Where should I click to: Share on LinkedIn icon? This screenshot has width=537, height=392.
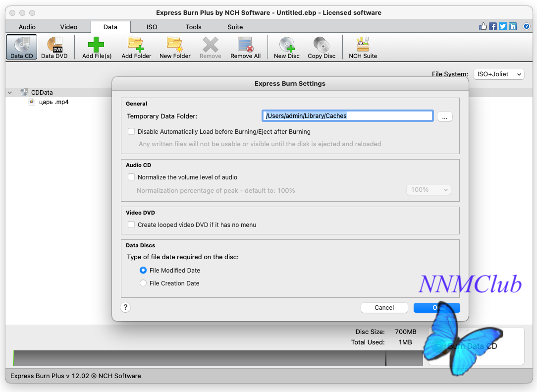513,26
